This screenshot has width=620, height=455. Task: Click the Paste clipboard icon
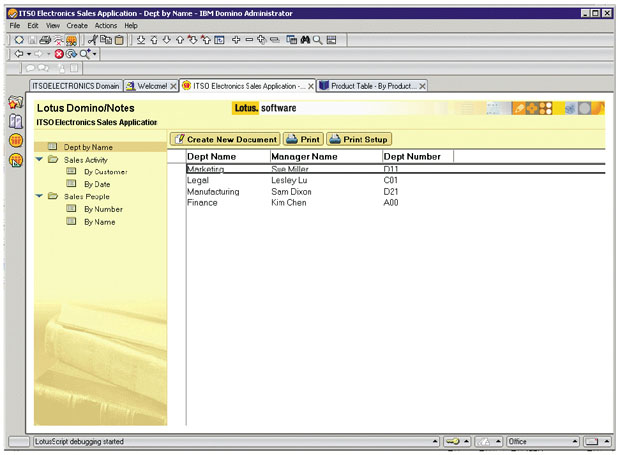(119, 40)
